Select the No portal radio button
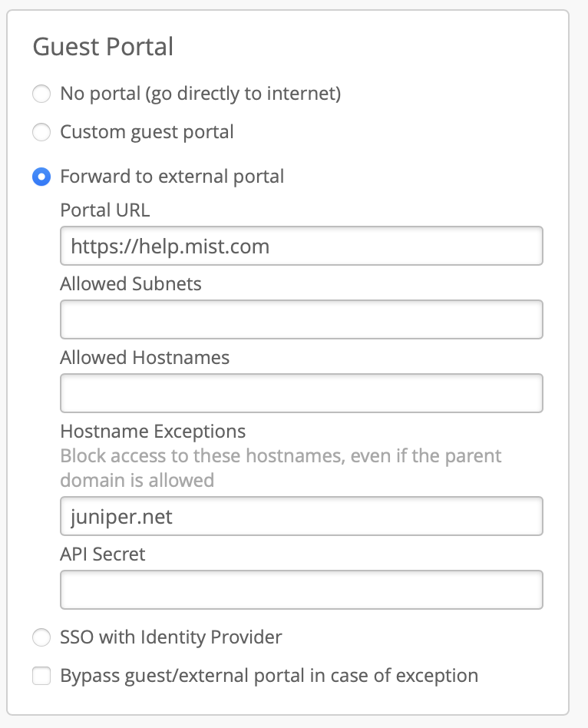 41,94
